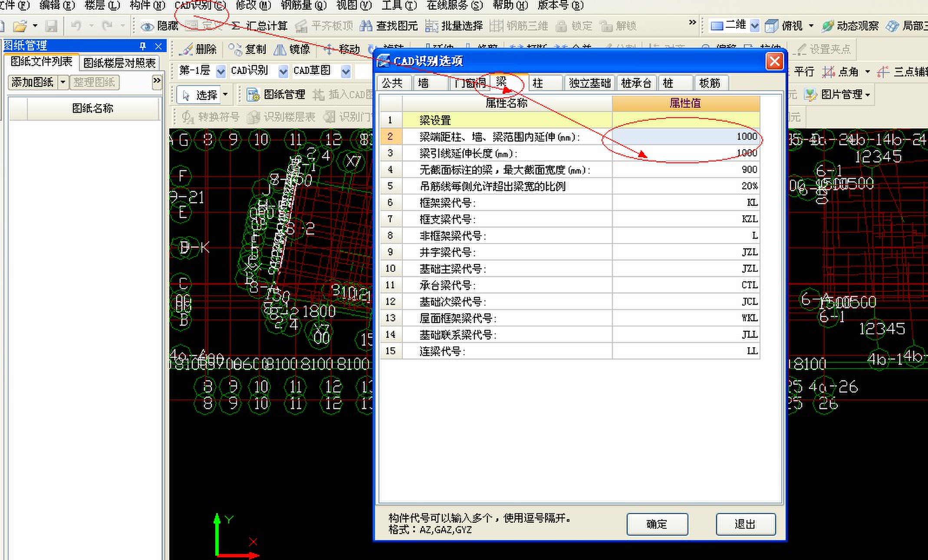Click the 平行 tool
The image size is (928, 560).
pyautogui.click(x=804, y=72)
